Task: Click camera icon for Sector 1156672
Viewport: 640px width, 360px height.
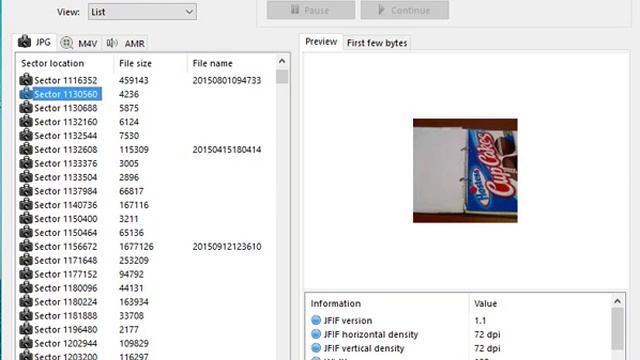Action: click(x=26, y=246)
